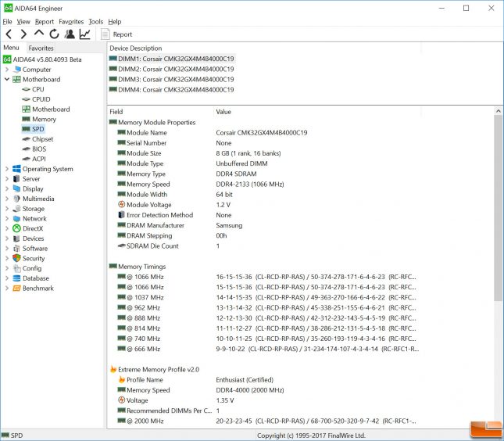
Task: Open the Favorites menu
Action: [71, 22]
